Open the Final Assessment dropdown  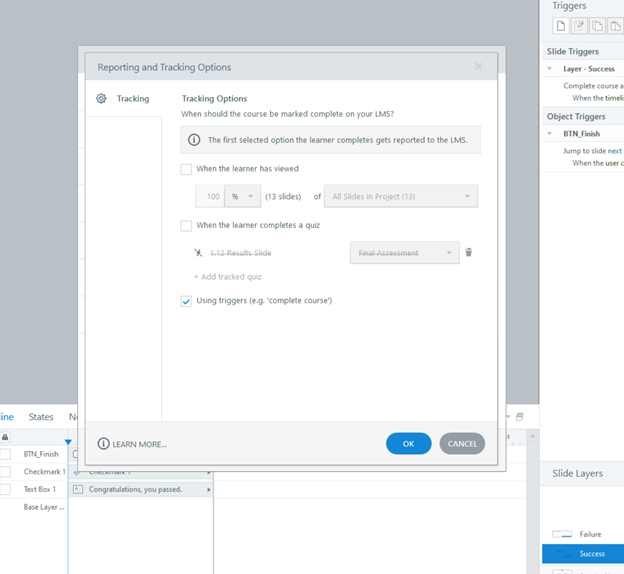click(x=404, y=253)
